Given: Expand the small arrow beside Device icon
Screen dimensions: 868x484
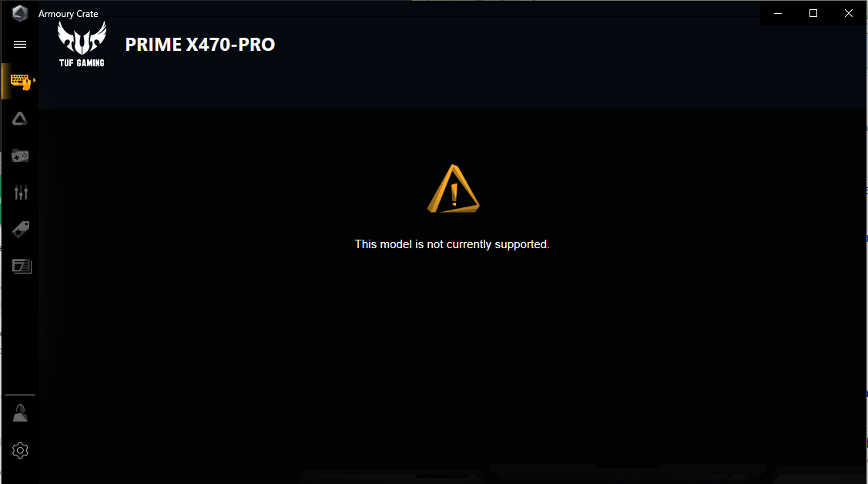Looking at the screenshot, I should [35, 80].
